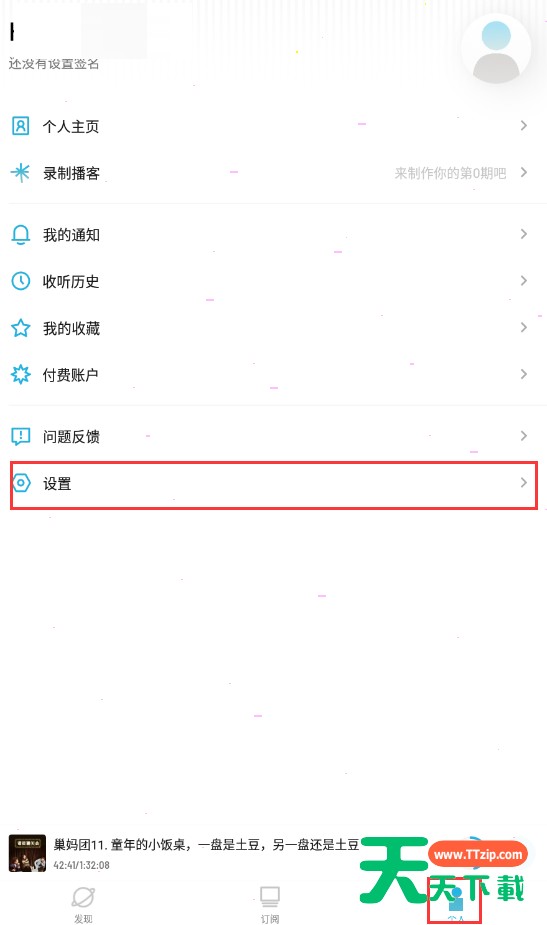
Task: Expand the chevron beside 个人主页
Action: coord(523,125)
